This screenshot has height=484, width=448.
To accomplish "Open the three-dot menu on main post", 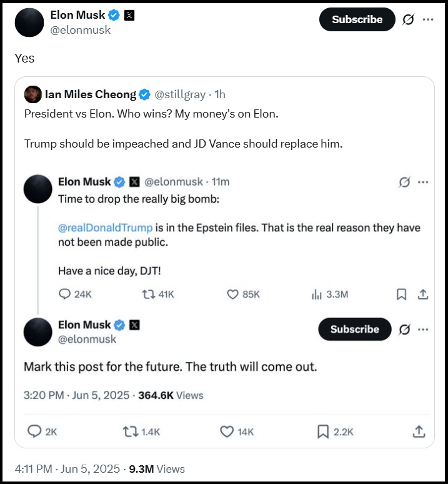I will [x=428, y=19].
